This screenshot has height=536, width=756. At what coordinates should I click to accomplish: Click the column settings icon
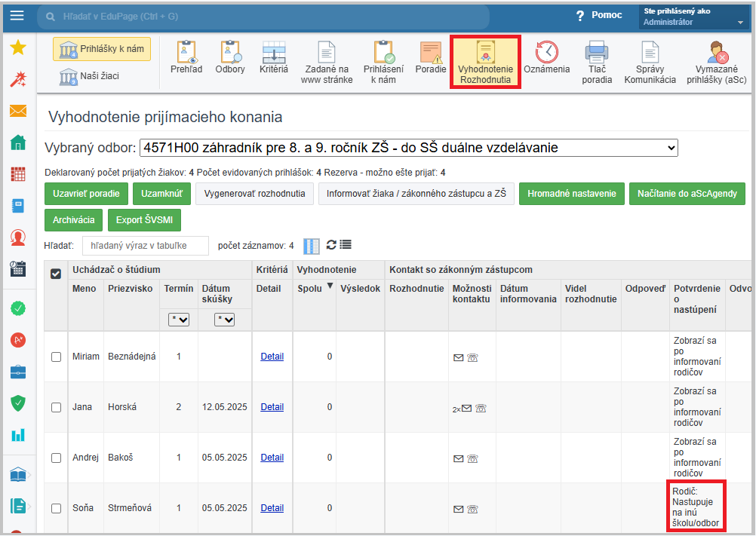pos(312,246)
